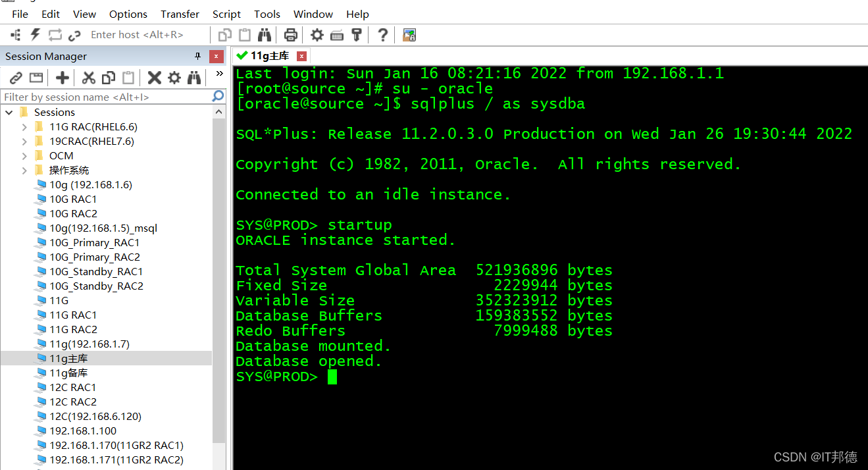This screenshot has height=470, width=868.
Task: Click Find binoculars in Session Manager toolbar
Action: 194,78
